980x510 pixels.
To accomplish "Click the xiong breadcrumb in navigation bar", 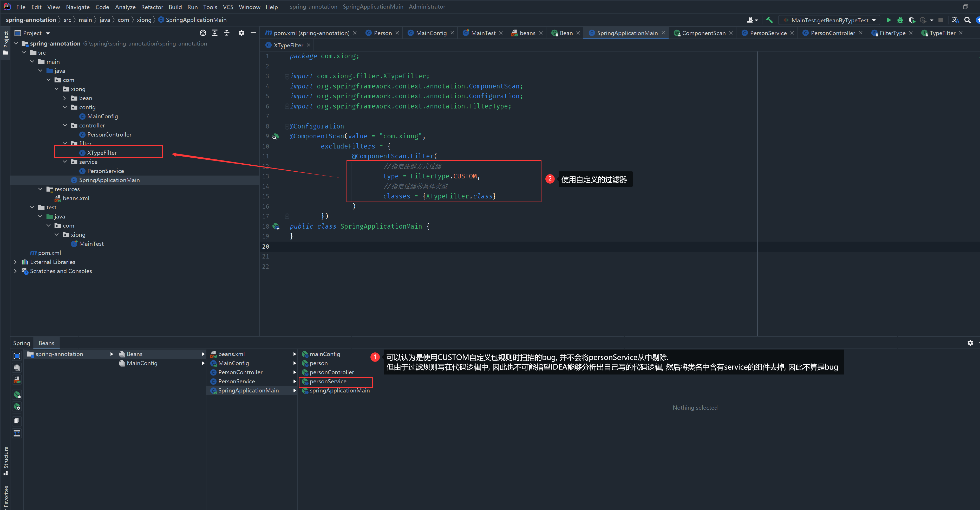I will pyautogui.click(x=144, y=20).
